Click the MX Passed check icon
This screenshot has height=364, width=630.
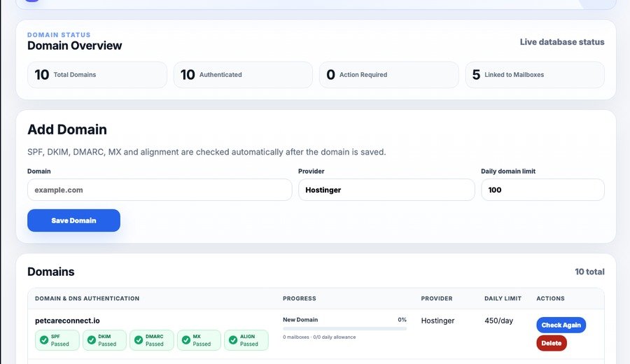[186, 340]
